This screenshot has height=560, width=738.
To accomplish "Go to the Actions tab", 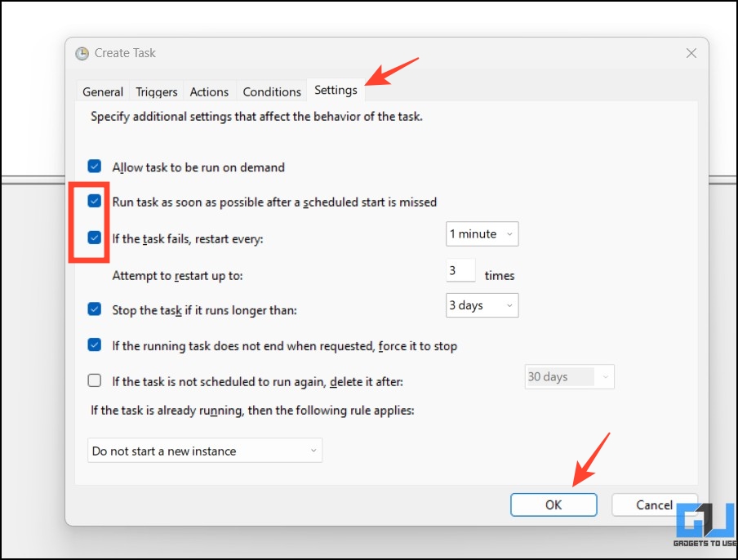I will (209, 91).
